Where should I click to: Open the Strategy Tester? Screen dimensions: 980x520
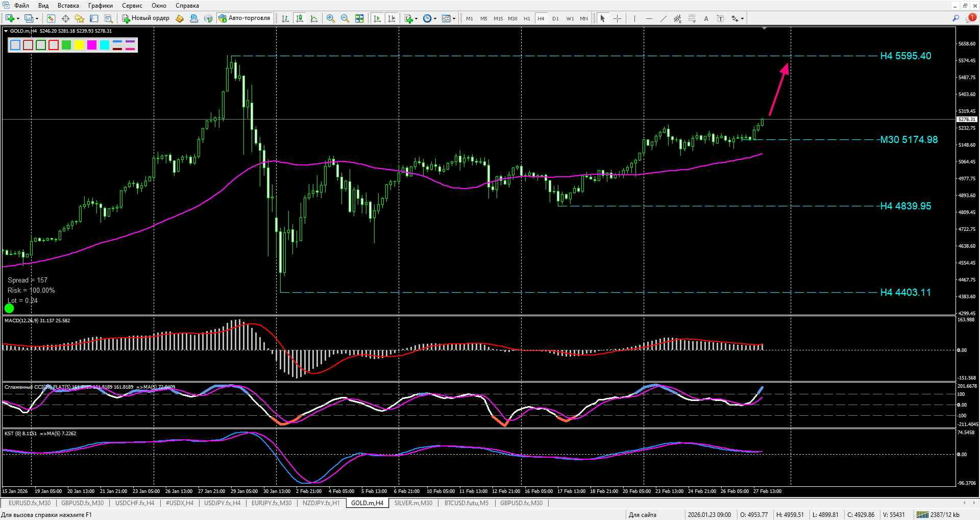click(108, 18)
